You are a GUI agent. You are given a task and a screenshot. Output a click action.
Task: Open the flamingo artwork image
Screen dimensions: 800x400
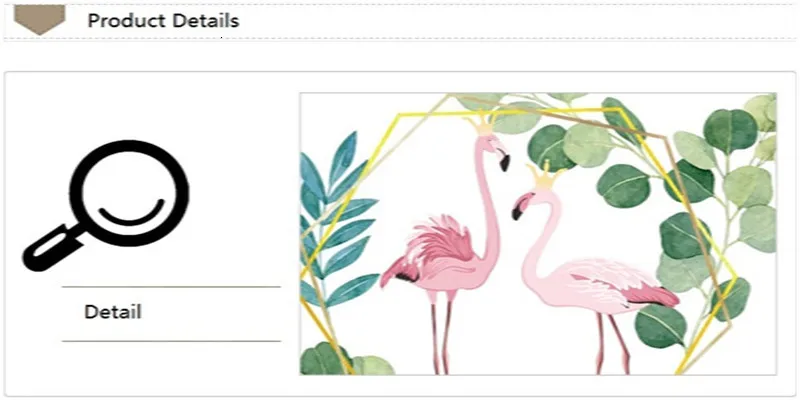coord(538,234)
